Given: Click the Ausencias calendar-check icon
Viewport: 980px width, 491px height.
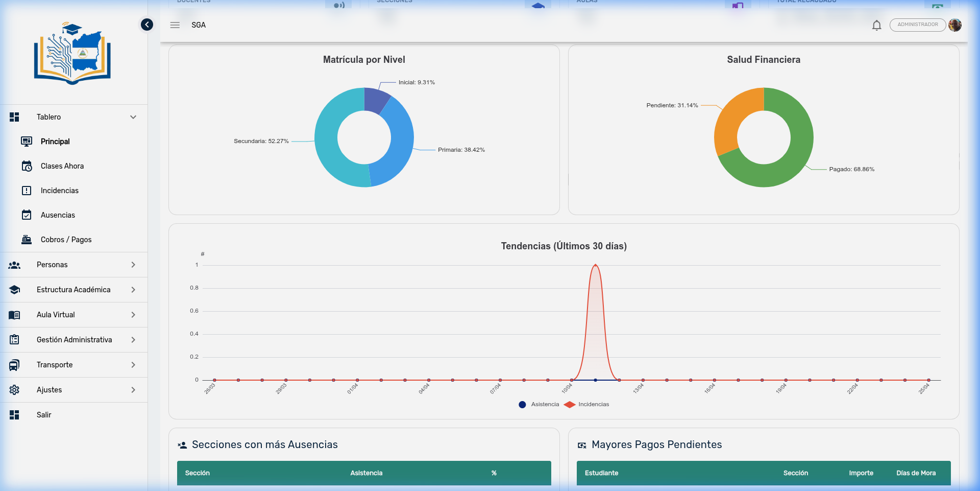Looking at the screenshot, I should [x=27, y=215].
